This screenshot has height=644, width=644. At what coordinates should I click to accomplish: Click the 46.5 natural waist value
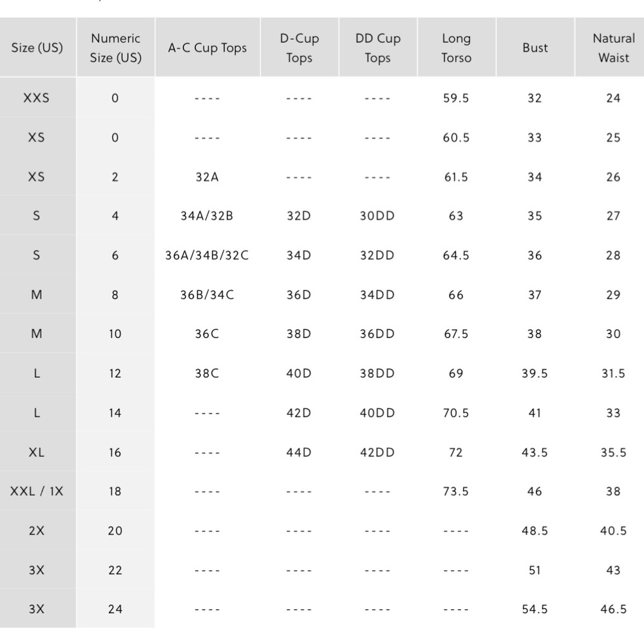click(x=614, y=609)
